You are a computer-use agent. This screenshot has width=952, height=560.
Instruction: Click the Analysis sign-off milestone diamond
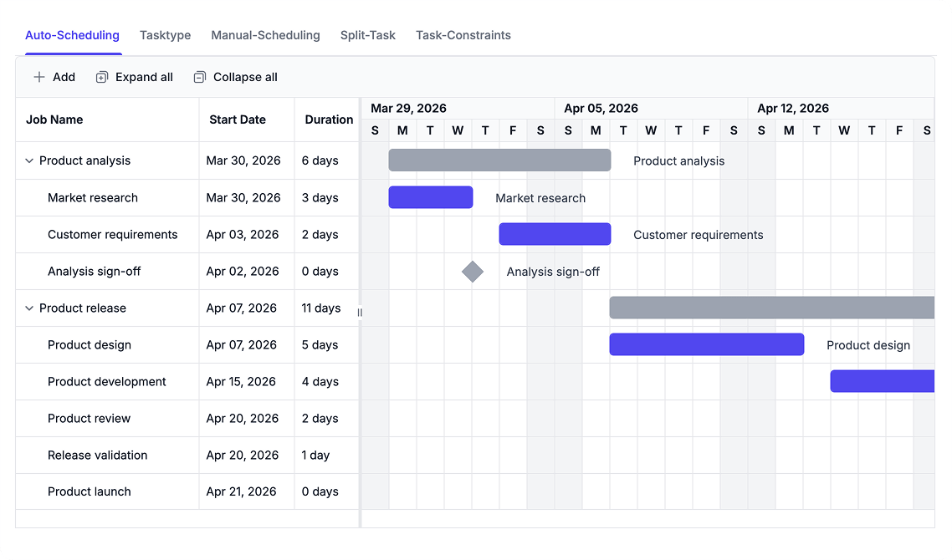pyautogui.click(x=473, y=271)
